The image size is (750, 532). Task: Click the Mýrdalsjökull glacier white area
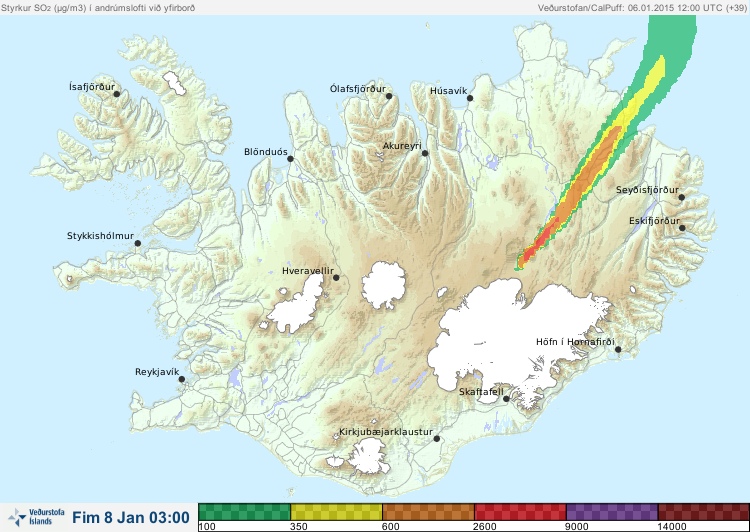(367, 456)
